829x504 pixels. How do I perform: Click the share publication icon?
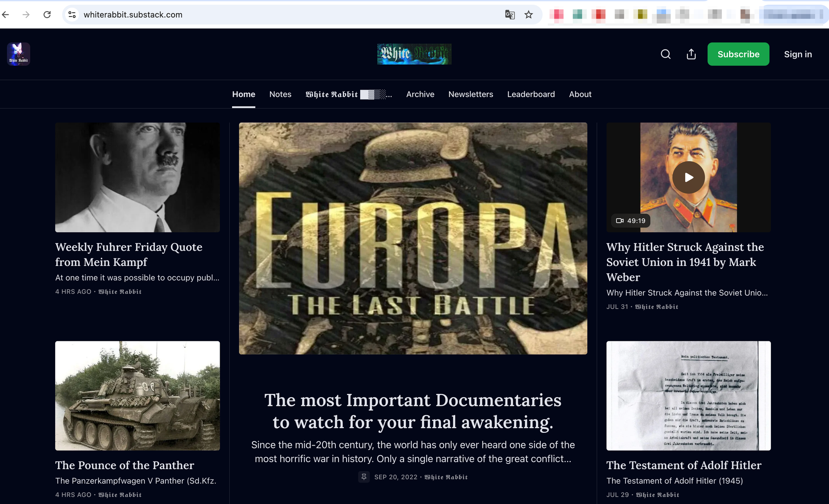click(691, 54)
